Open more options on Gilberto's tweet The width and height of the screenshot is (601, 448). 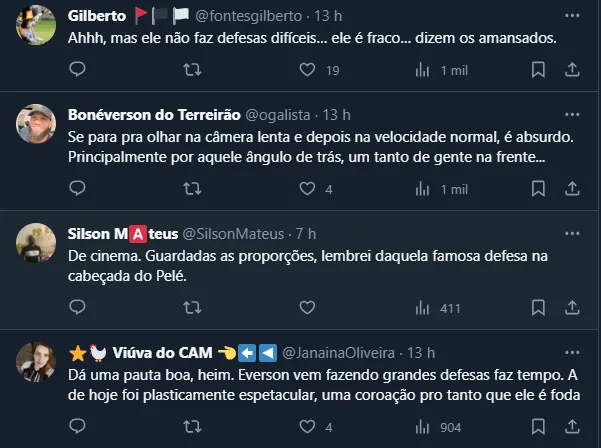point(572,16)
